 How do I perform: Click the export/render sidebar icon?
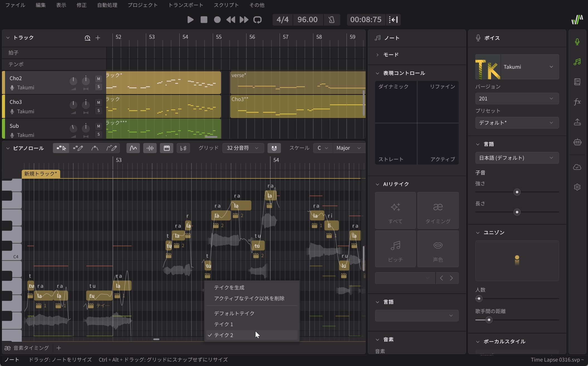coord(577,122)
